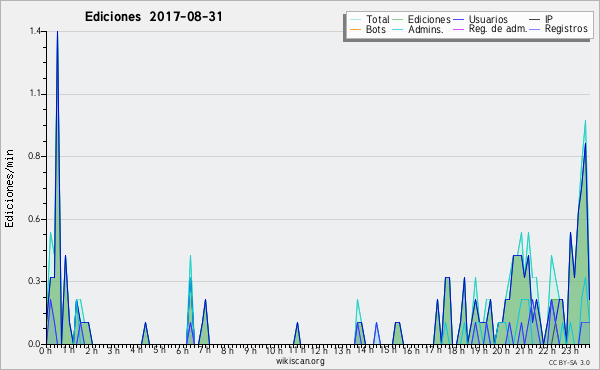Viewport: 600px width, 370px height.
Task: Select the Registros legend label
Action: click(566, 29)
